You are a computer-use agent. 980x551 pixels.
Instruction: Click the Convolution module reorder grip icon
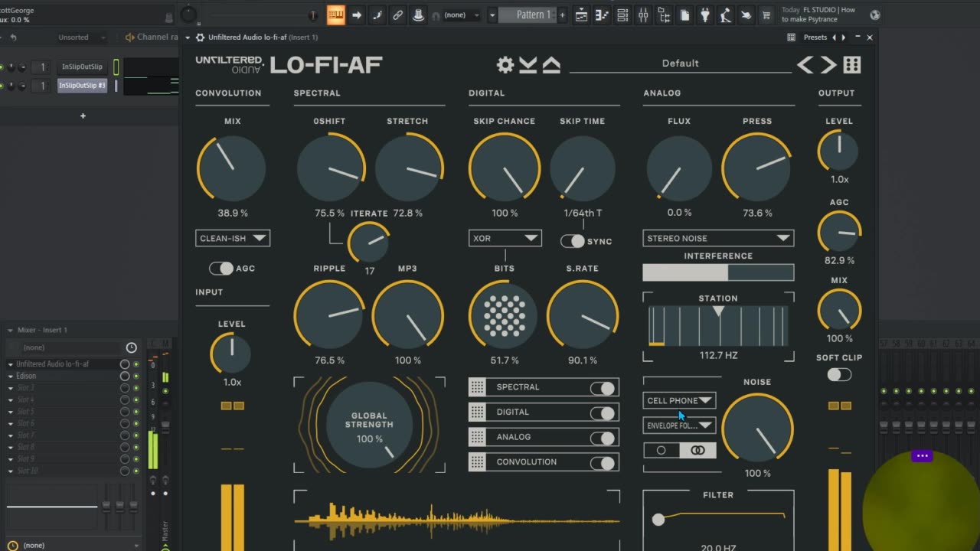(x=477, y=462)
